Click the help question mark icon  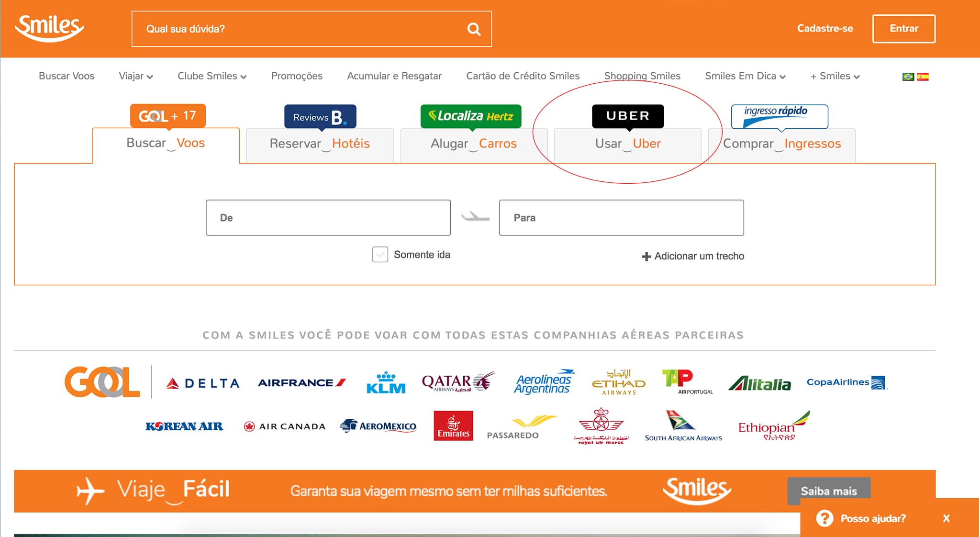click(x=824, y=518)
